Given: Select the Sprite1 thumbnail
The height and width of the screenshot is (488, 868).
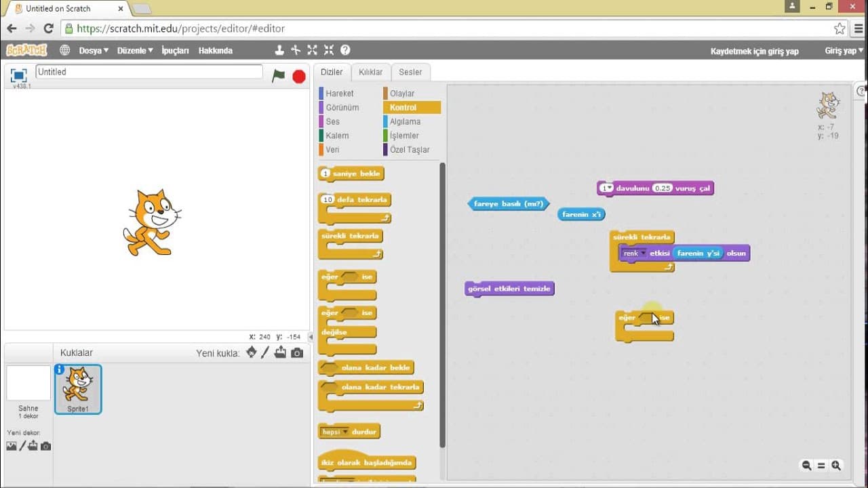Looking at the screenshot, I should coord(78,389).
